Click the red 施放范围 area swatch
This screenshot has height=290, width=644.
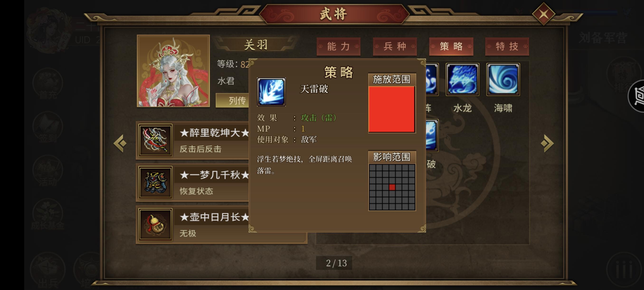392,109
